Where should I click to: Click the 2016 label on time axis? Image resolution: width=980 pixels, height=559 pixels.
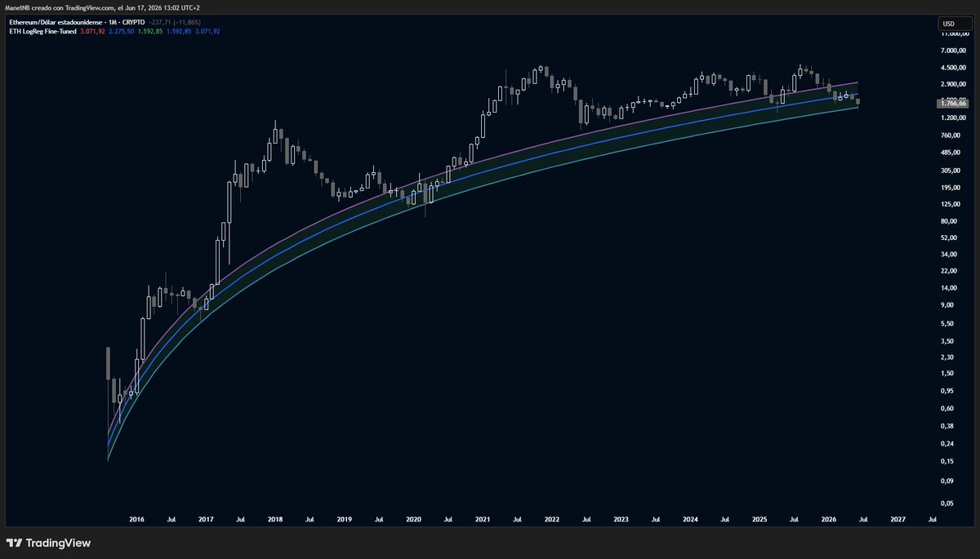[136, 518]
